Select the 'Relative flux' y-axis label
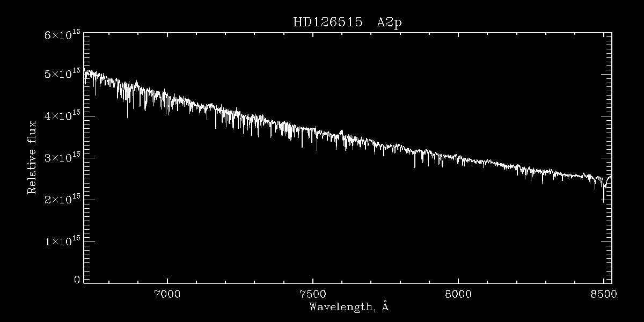Viewport: 644px width, 322px height. tap(32, 157)
